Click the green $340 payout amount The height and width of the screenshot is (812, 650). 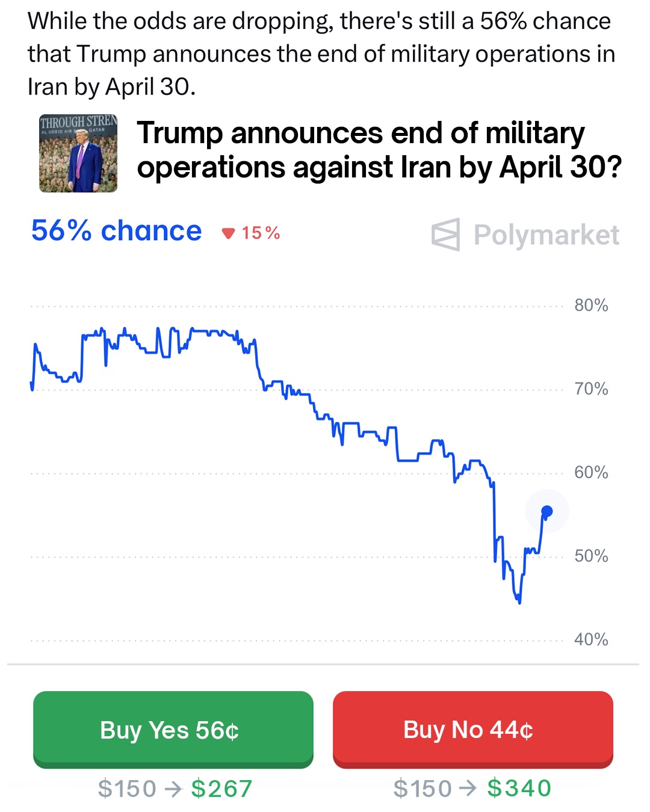coord(519,788)
